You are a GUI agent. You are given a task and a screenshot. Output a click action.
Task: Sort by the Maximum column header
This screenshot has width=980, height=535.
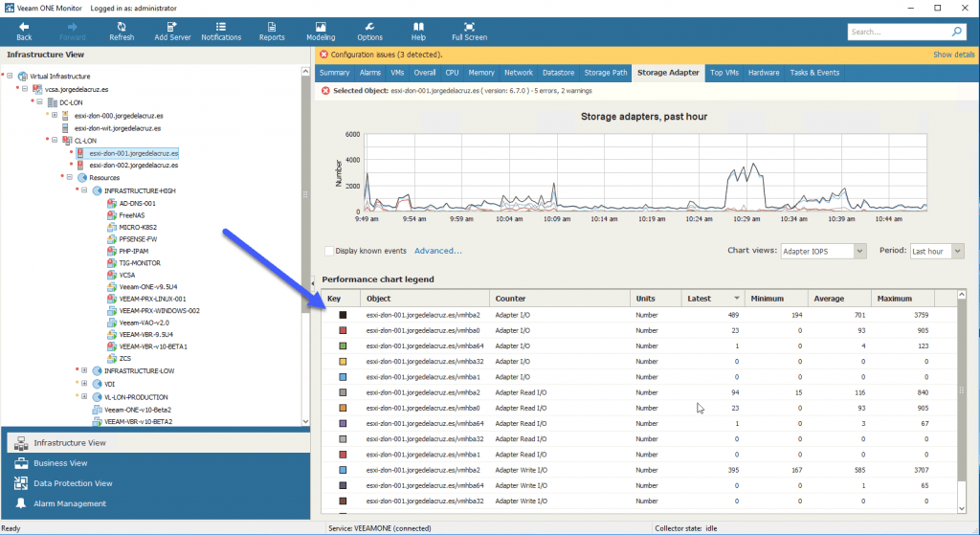point(902,299)
